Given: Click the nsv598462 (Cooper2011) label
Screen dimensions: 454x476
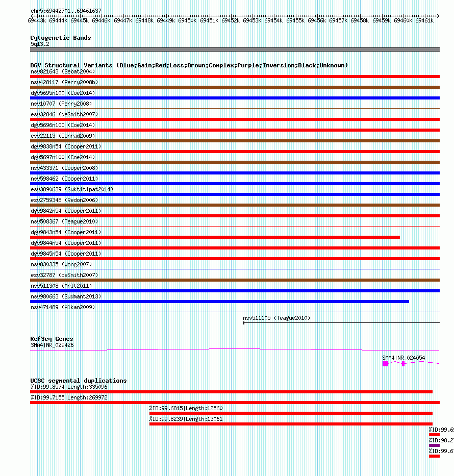Looking at the screenshot, I should [64, 179].
